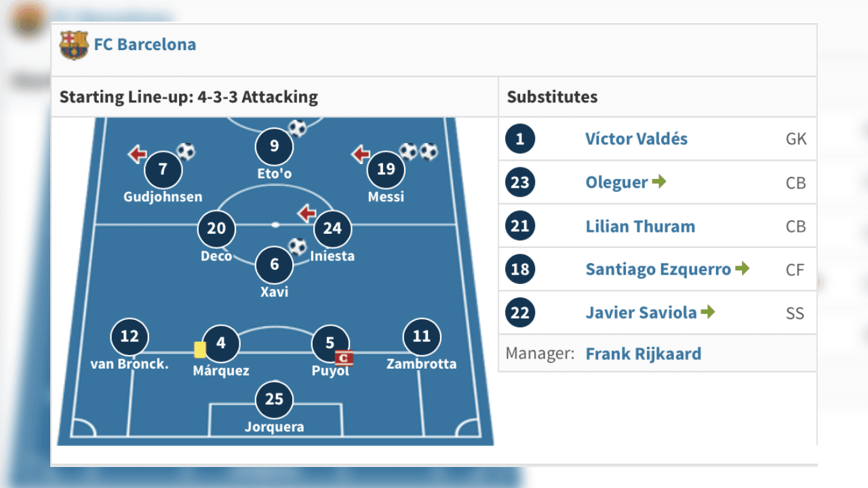Screen dimensions: 868x488
Task: Click the goal ball icon beside Eto'o
Action: pos(298,127)
